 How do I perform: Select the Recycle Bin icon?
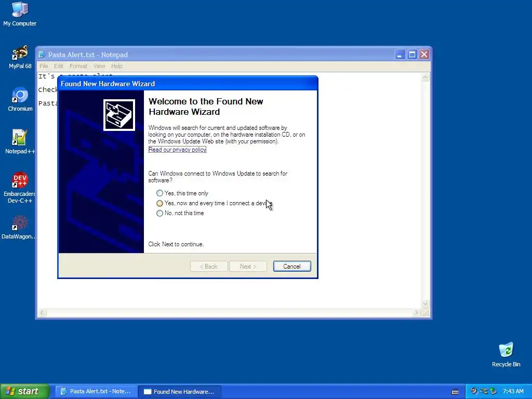(506, 354)
